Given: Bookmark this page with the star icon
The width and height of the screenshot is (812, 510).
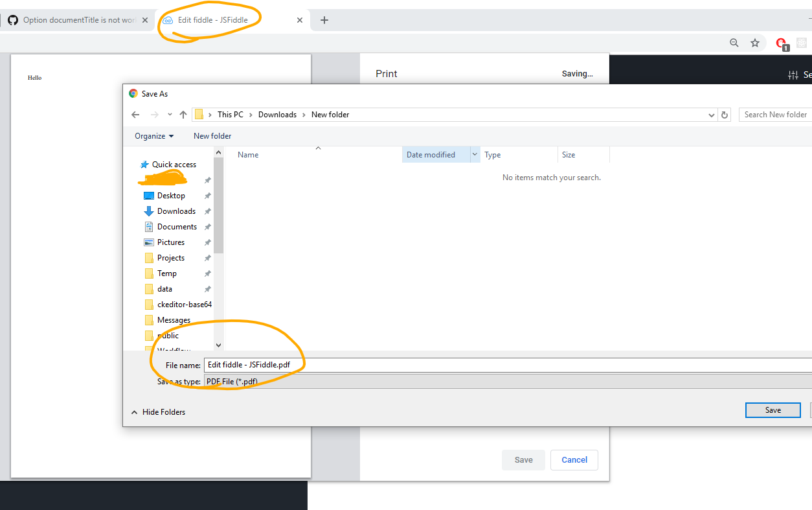Looking at the screenshot, I should pyautogui.click(x=755, y=42).
